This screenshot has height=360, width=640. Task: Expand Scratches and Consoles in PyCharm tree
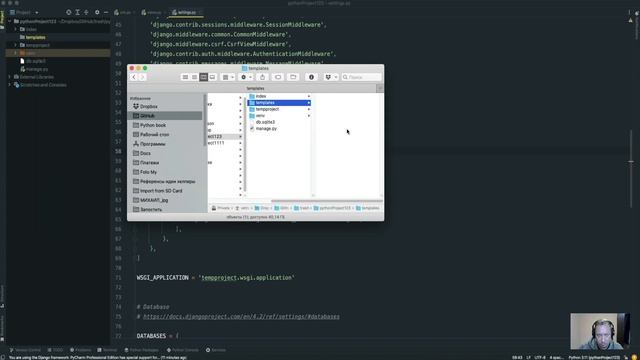click(10, 85)
